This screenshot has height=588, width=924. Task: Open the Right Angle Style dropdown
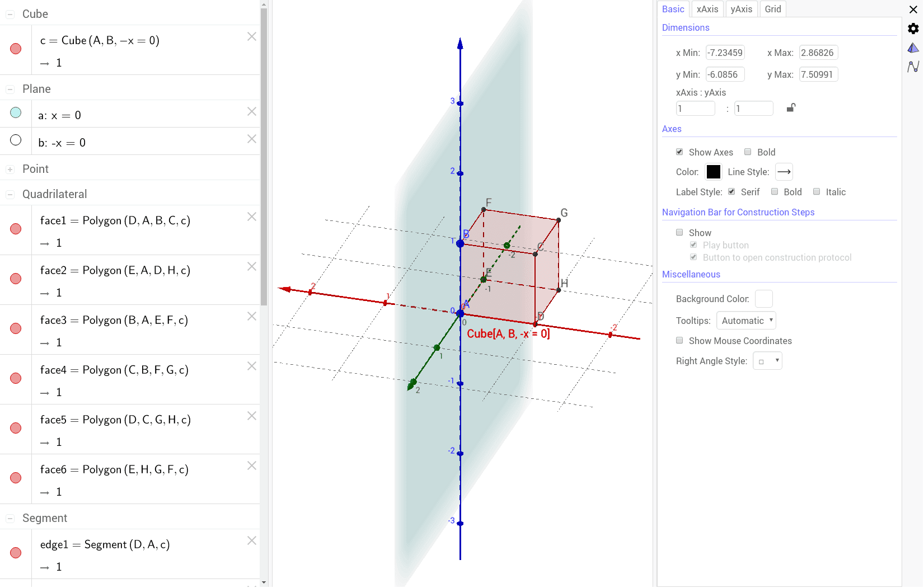click(767, 360)
